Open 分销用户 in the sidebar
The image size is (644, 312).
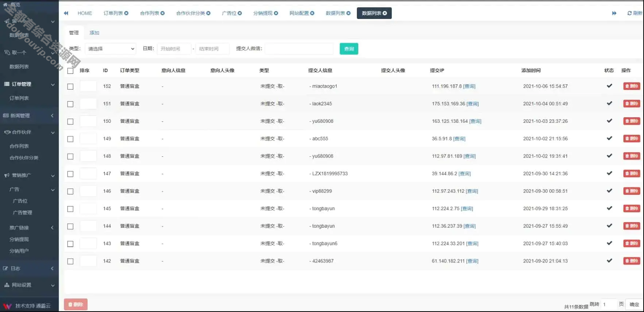[x=19, y=251]
